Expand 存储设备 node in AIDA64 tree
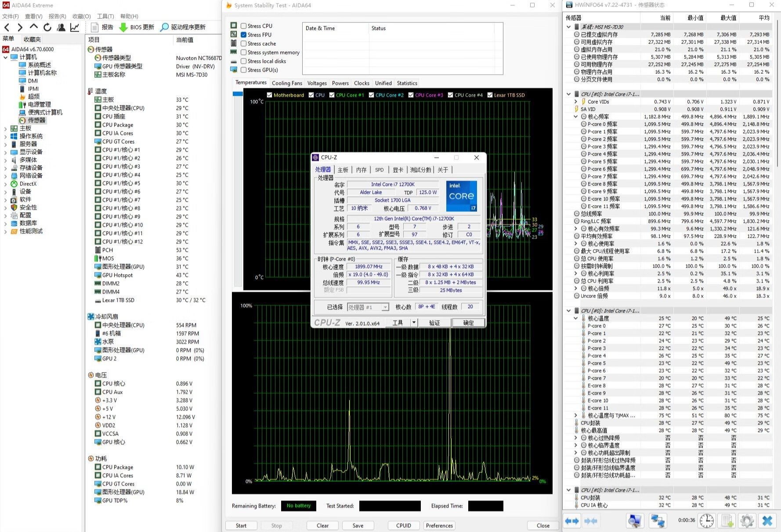The height and width of the screenshot is (532, 781). (x=5, y=168)
